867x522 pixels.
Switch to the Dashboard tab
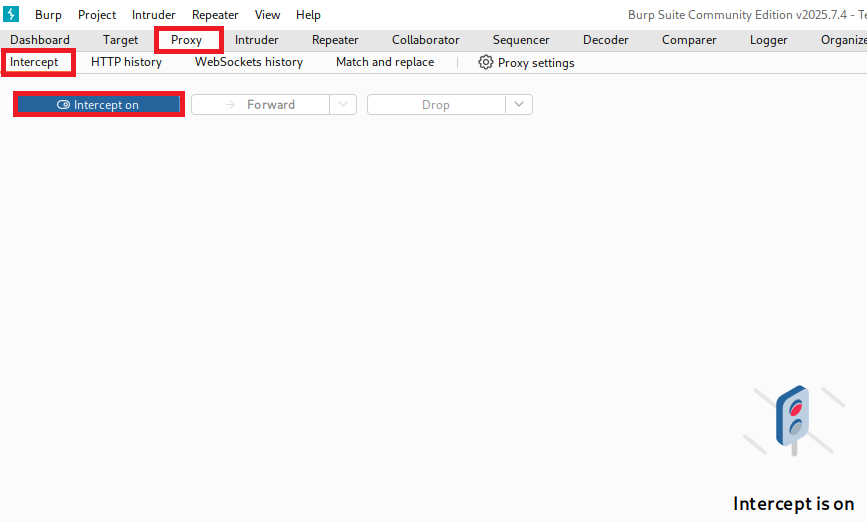pos(40,40)
